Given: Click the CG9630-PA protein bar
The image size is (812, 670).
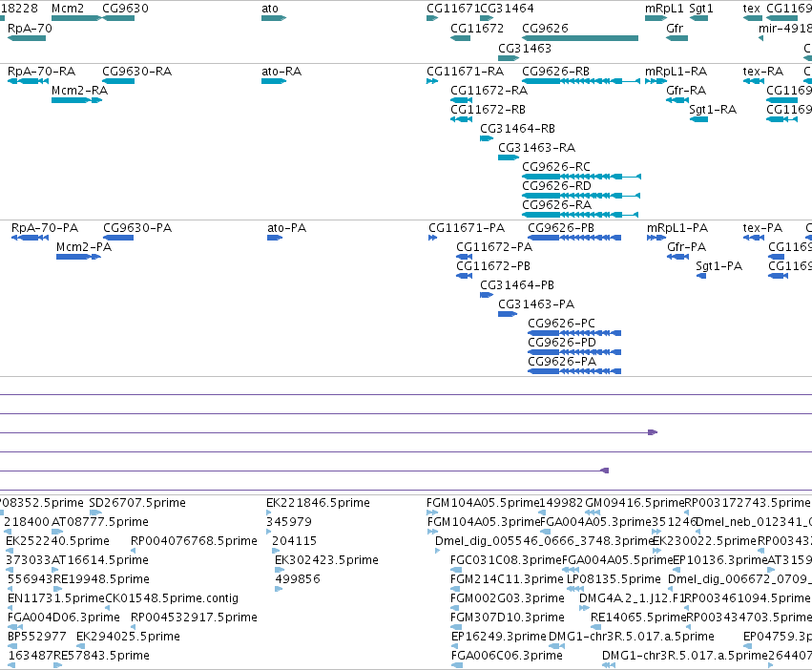Looking at the screenshot, I should tap(118, 238).
